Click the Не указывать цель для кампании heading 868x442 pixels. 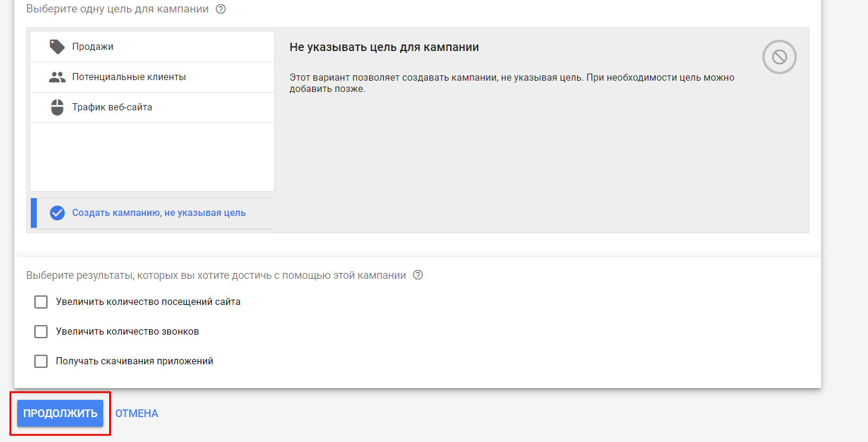[384, 47]
